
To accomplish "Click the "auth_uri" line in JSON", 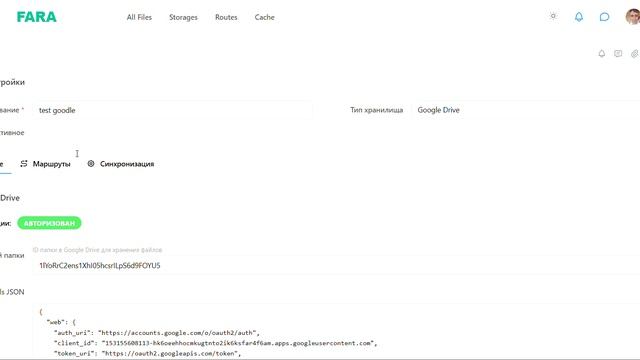I will (x=157, y=333).
